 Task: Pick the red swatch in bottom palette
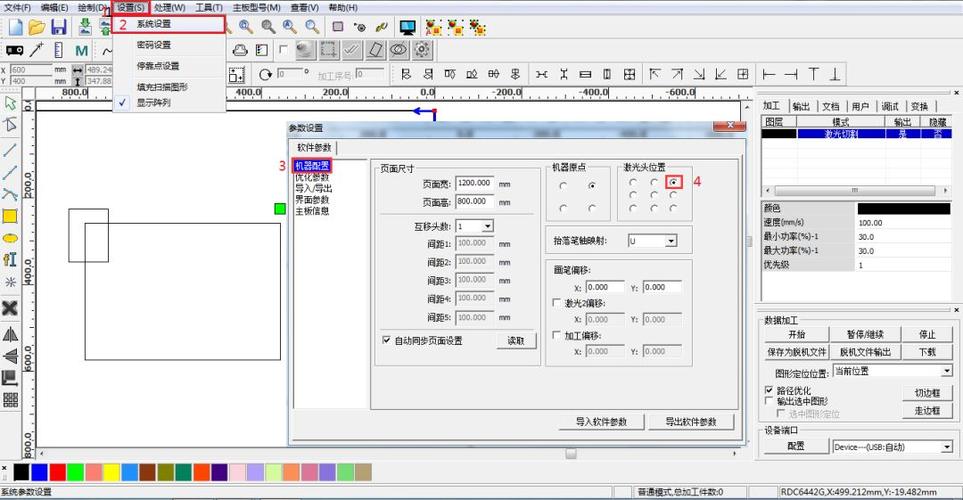[x=58, y=472]
